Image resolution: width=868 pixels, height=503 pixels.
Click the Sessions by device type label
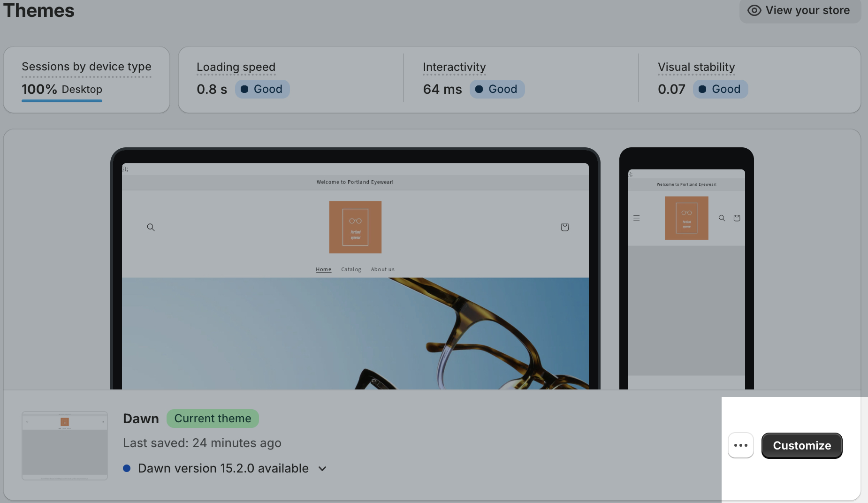tap(86, 67)
